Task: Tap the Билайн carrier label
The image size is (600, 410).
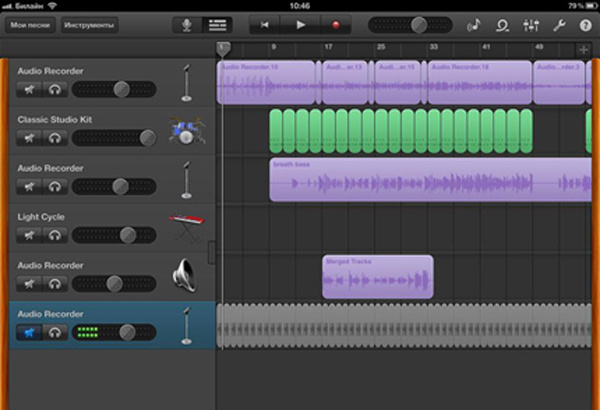Action: (x=29, y=6)
